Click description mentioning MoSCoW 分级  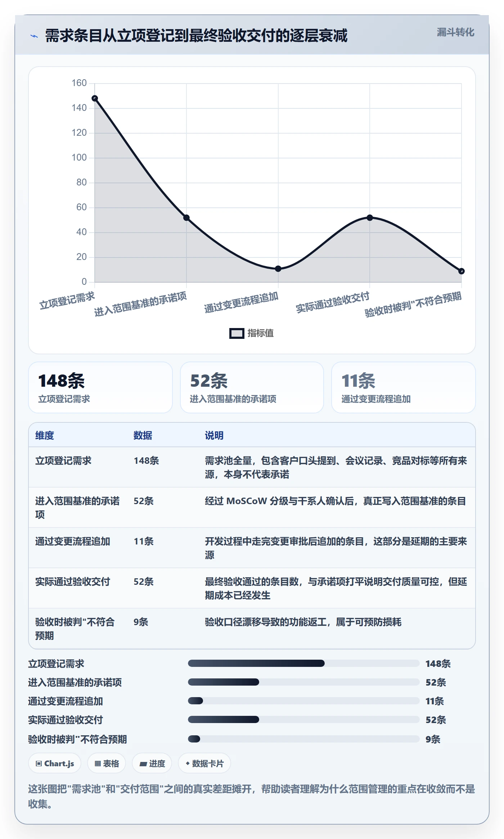[336, 501]
